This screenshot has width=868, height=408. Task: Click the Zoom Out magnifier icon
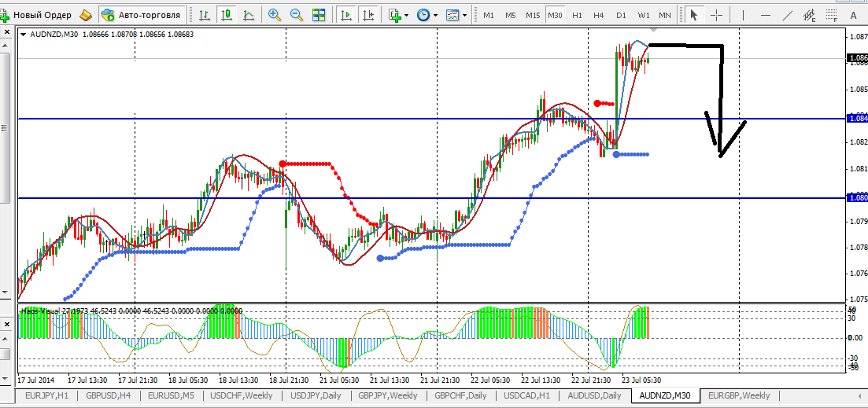297,15
